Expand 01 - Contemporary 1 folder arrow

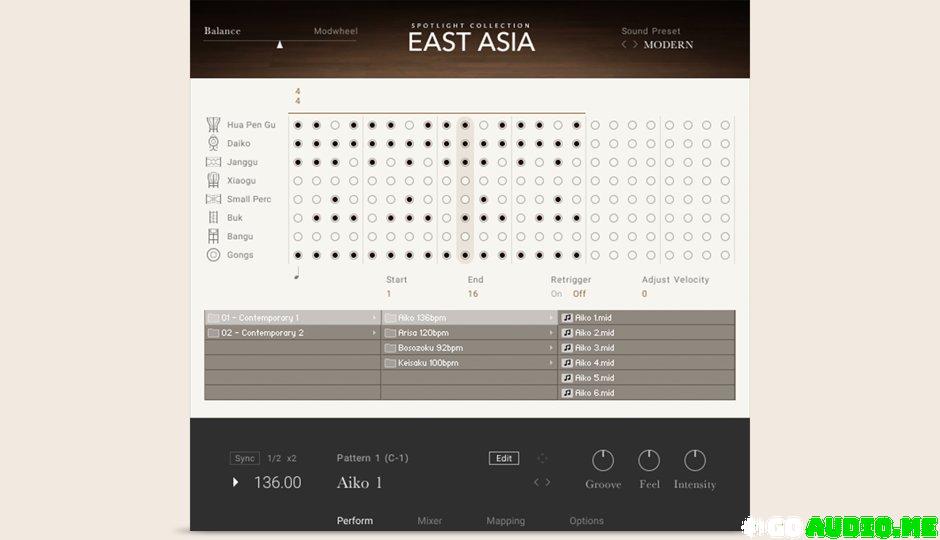[x=374, y=318]
